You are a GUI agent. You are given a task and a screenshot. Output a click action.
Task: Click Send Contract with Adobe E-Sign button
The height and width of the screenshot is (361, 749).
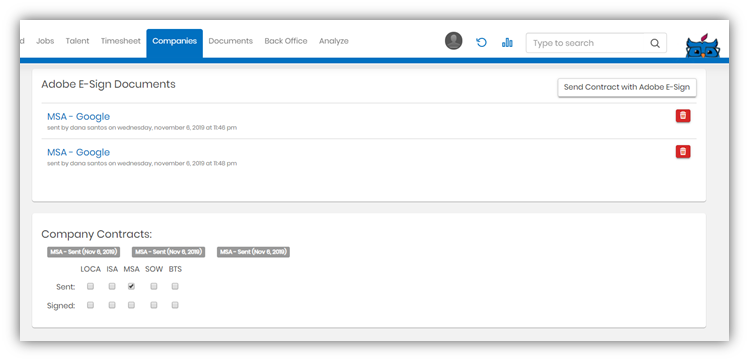[627, 87]
